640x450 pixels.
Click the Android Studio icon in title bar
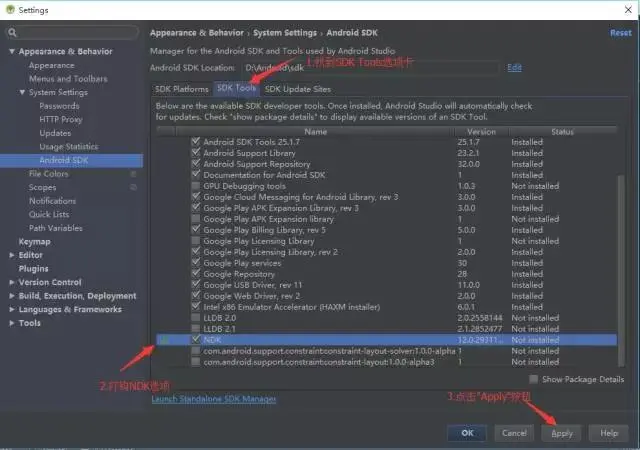[10, 9]
